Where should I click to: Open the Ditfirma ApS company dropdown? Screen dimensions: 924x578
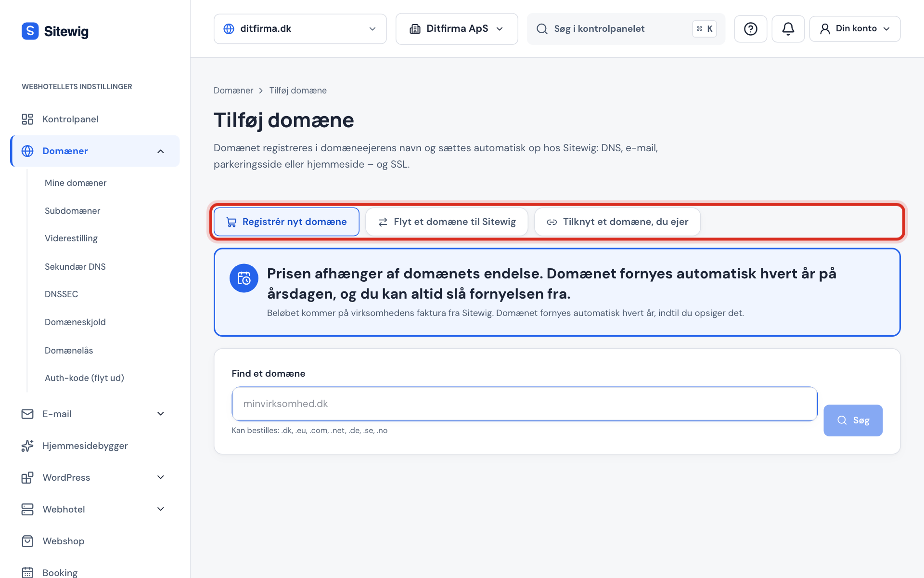[x=457, y=29]
